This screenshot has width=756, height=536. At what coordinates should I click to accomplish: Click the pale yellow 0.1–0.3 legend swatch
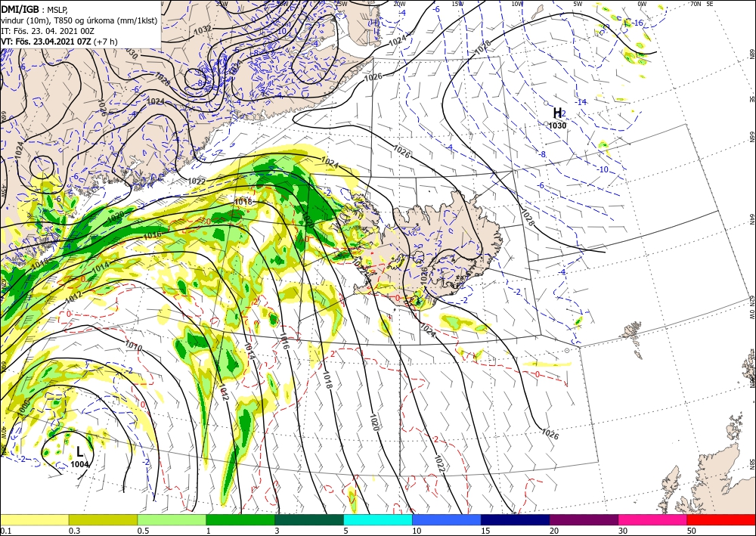[x=34, y=519]
